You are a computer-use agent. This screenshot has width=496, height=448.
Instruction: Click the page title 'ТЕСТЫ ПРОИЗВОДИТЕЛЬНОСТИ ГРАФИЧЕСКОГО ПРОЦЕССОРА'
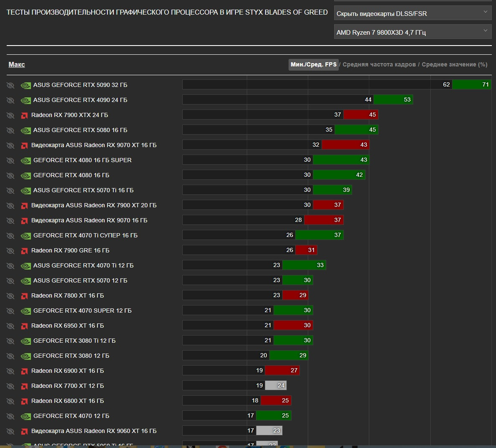click(167, 13)
